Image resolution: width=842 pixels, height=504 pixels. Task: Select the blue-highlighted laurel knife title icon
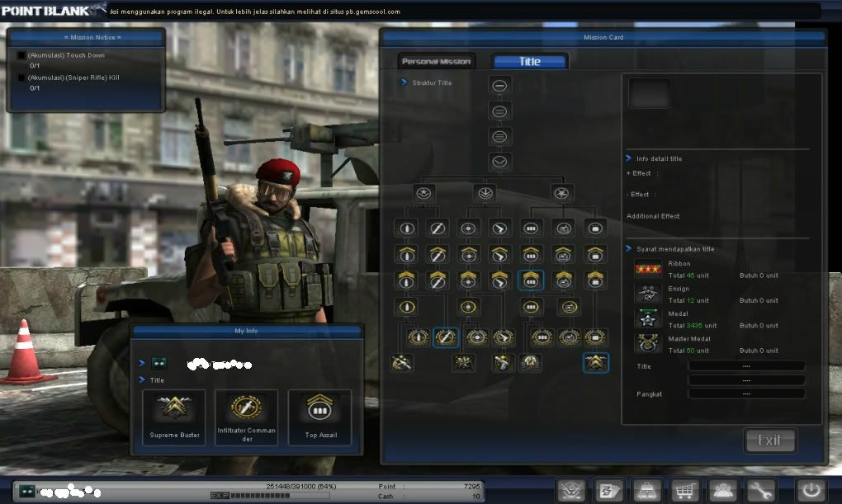point(445,337)
